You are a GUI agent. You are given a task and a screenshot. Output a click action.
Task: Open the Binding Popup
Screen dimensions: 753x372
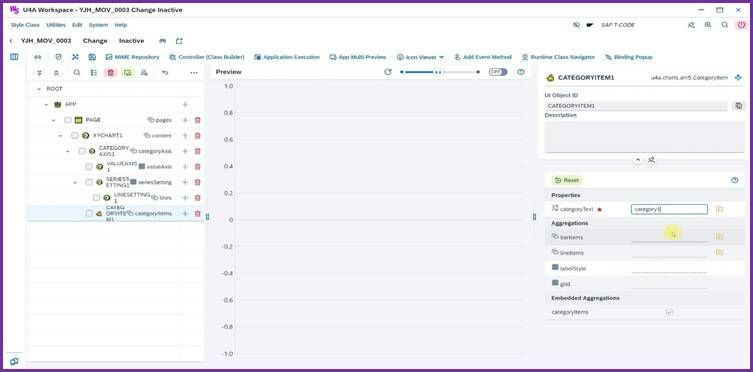pyautogui.click(x=629, y=57)
